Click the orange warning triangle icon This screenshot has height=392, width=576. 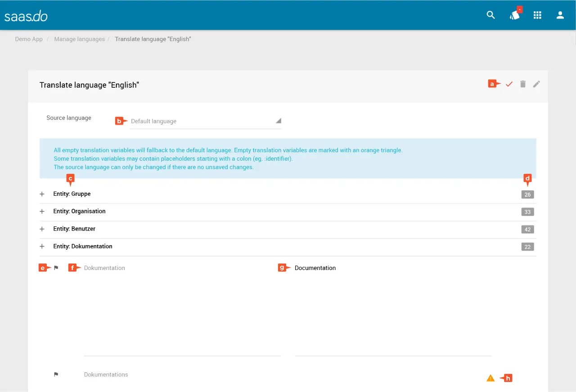[x=490, y=378]
